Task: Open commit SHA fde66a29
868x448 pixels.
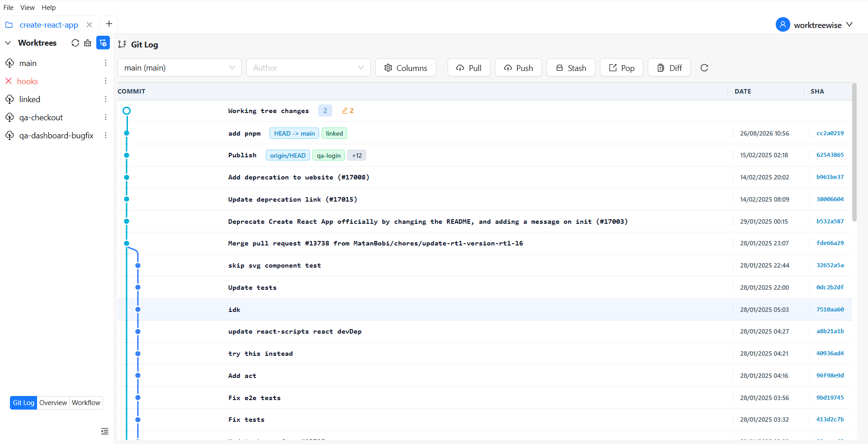Action: pyautogui.click(x=830, y=243)
